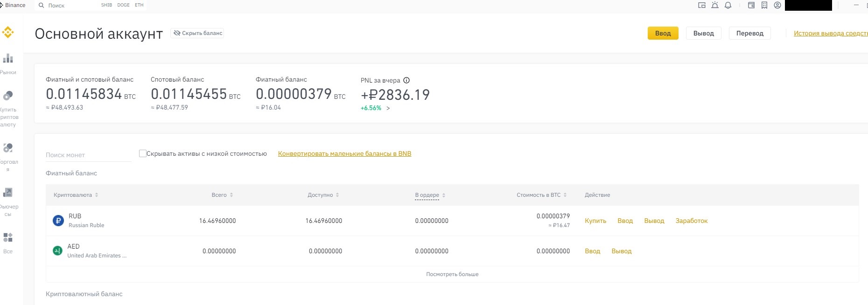Click 0.01145834 BTC total balance
Image resolution: width=868 pixels, height=305 pixels.
91,94
